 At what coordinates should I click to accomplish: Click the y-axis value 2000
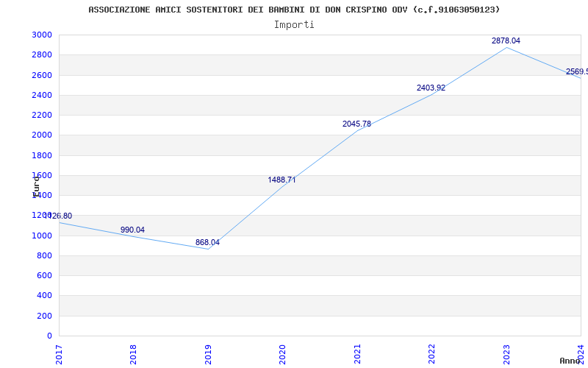[42, 135]
